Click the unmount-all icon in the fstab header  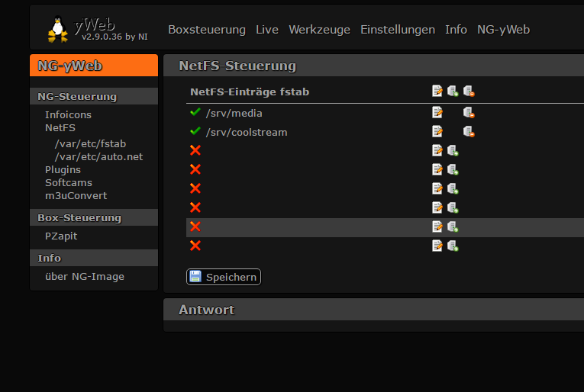(469, 92)
